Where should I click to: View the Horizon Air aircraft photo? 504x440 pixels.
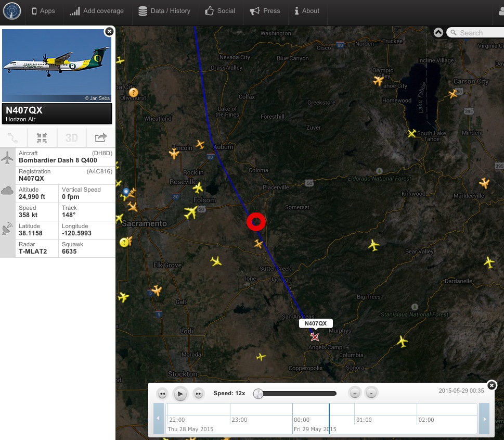[57, 66]
